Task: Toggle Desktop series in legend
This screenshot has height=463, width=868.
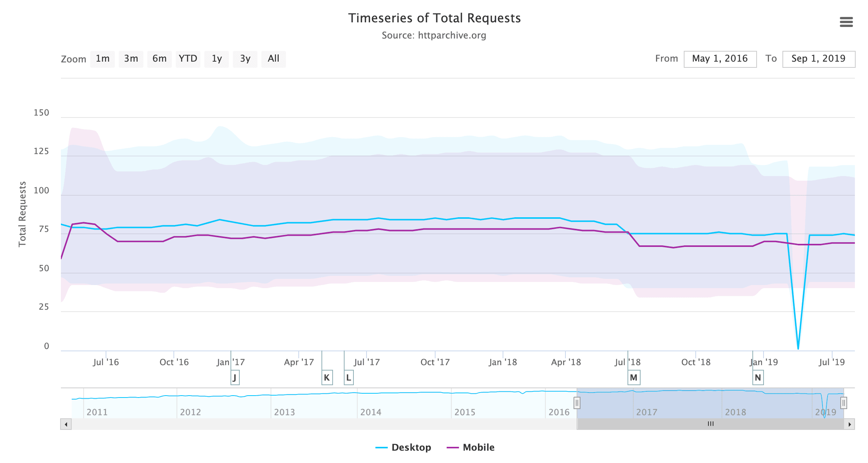Action: pyautogui.click(x=403, y=447)
